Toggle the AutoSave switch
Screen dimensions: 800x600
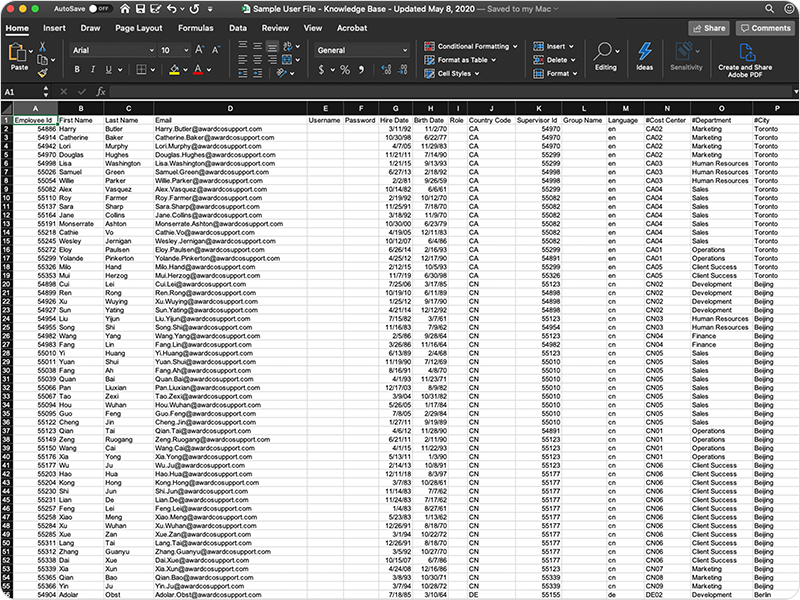pyautogui.click(x=100, y=8)
